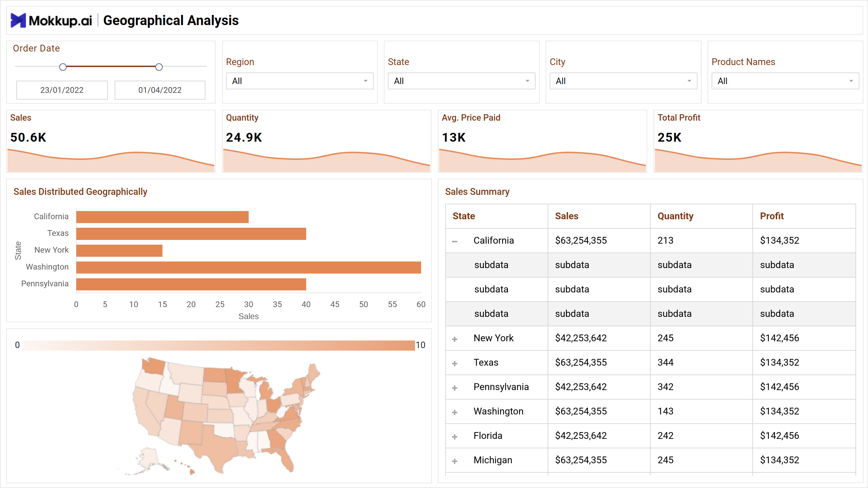Click the end date field 01/04/2022
The image size is (868, 488).
click(160, 90)
